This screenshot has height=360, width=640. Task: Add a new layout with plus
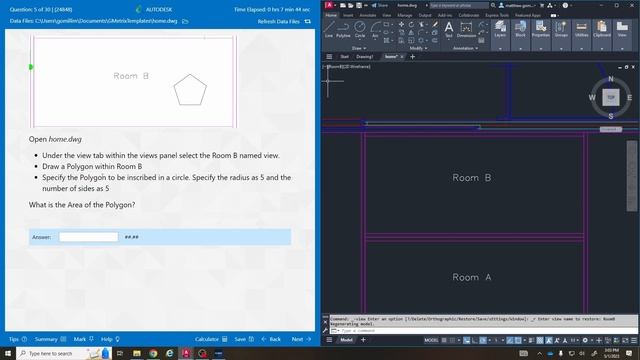pos(363,340)
